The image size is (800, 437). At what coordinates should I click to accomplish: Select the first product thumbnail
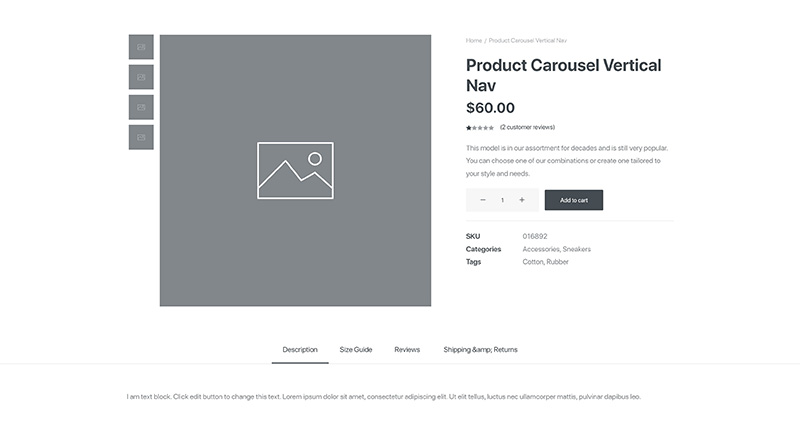[x=141, y=47]
